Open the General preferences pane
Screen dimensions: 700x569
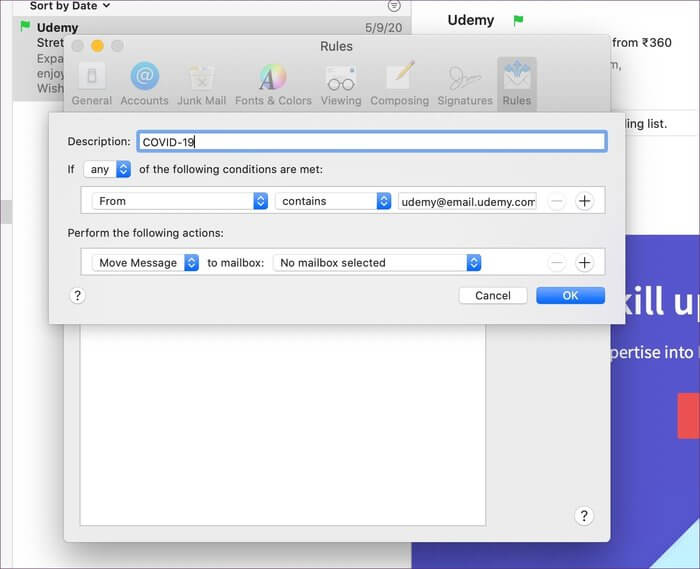92,84
